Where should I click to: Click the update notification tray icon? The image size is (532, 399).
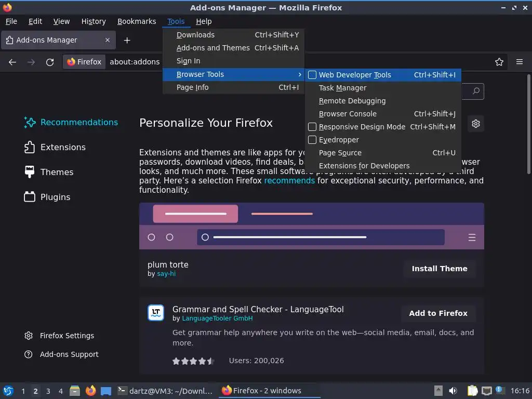tap(500, 390)
